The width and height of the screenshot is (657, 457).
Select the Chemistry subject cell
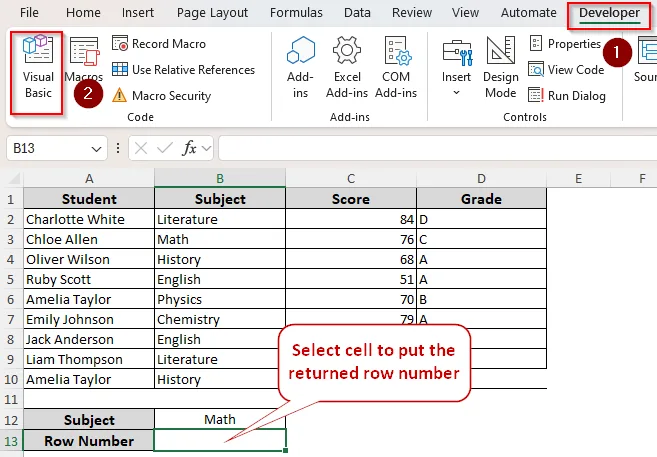[220, 319]
